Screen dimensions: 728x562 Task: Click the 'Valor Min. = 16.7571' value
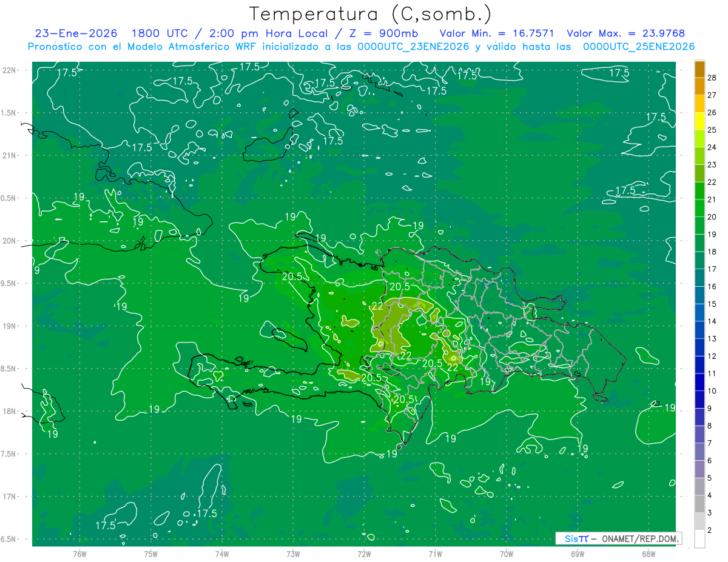(496, 33)
